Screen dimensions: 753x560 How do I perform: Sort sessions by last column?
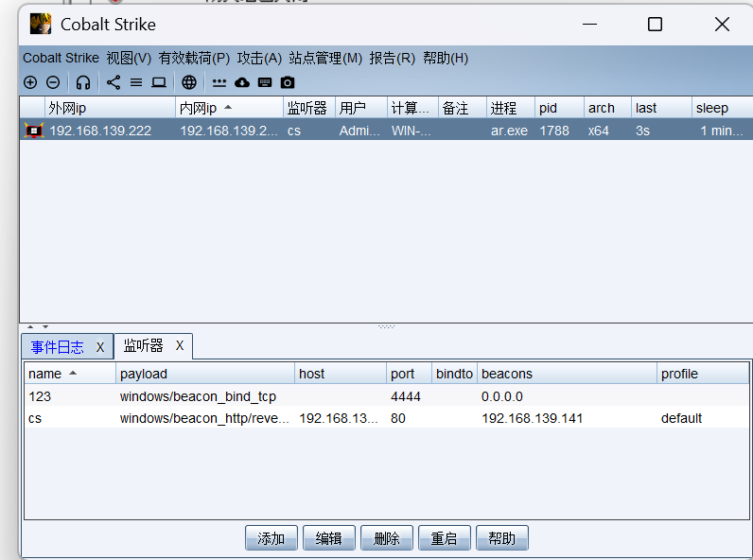coord(661,108)
